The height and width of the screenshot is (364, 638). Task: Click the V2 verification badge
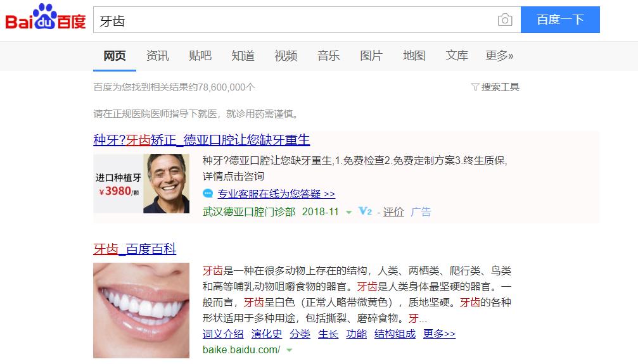(365, 211)
